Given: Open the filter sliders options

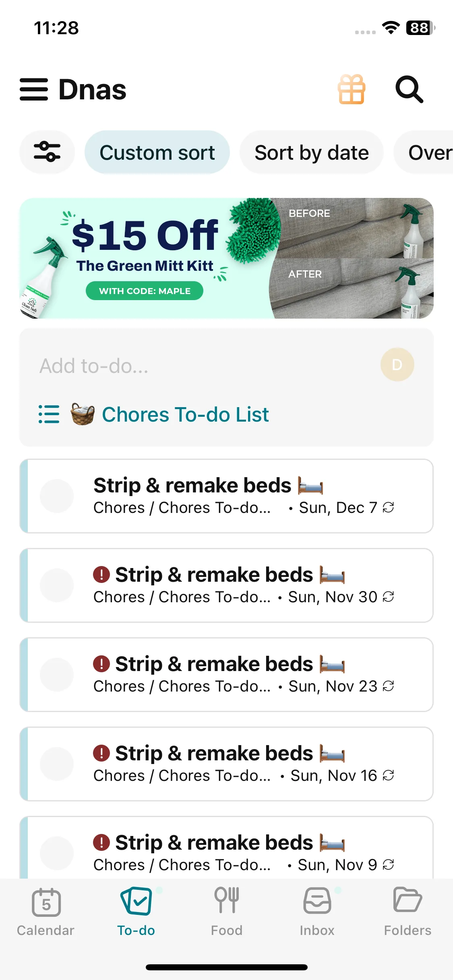Looking at the screenshot, I should [x=47, y=152].
